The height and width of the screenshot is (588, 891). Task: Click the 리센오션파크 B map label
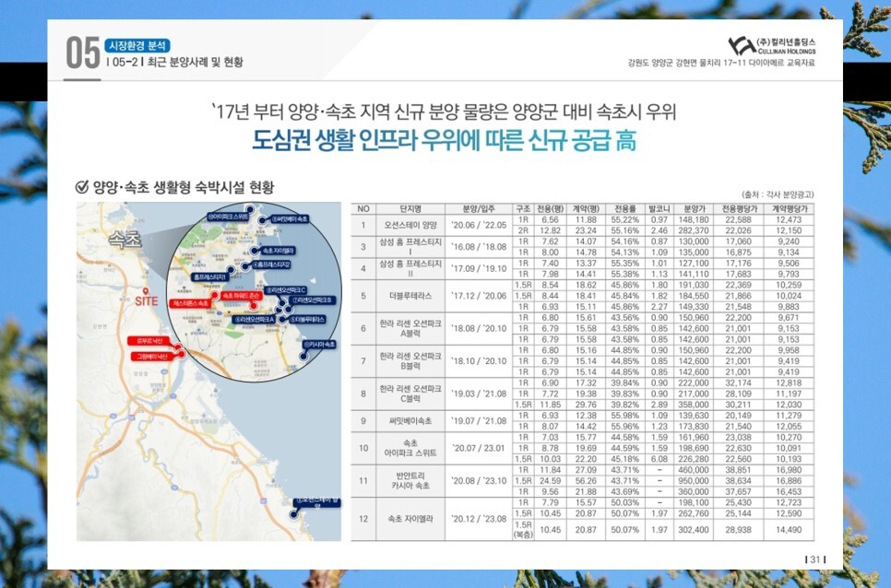314,300
